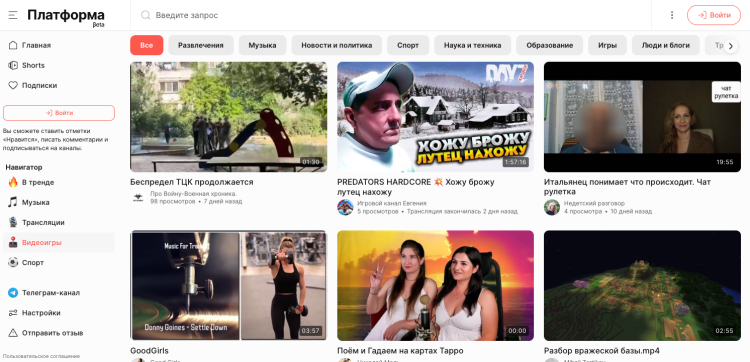Play the two singers thumbnail 00:00
This screenshot has height=362, width=750.
tap(435, 285)
